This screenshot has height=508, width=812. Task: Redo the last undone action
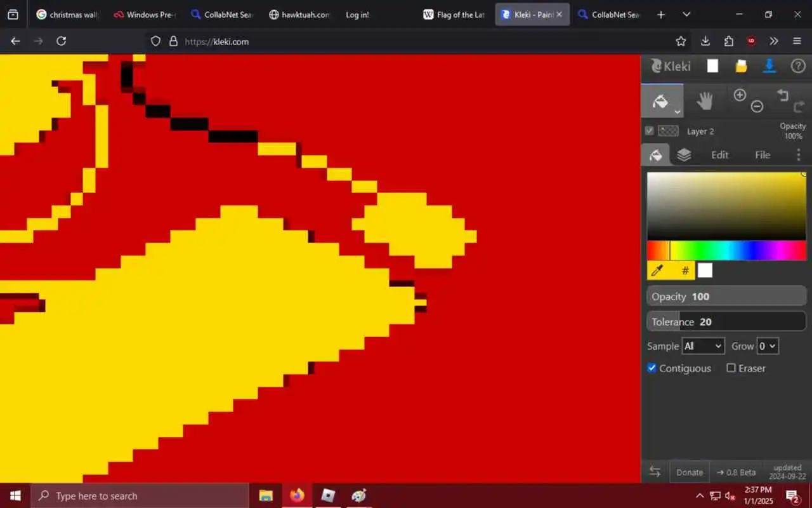(x=799, y=107)
